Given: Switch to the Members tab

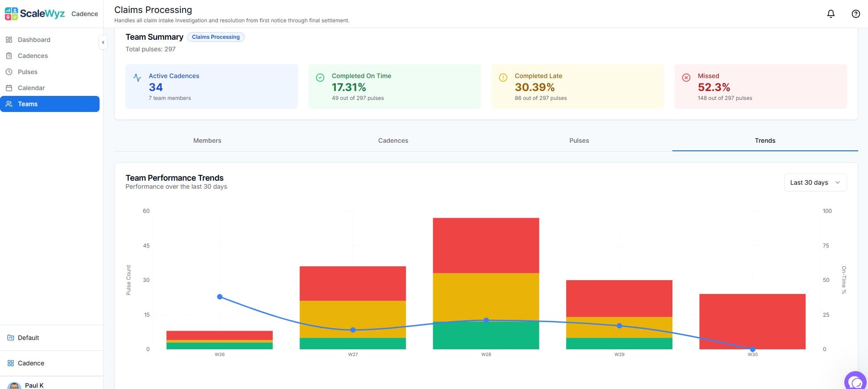Looking at the screenshot, I should tap(207, 141).
